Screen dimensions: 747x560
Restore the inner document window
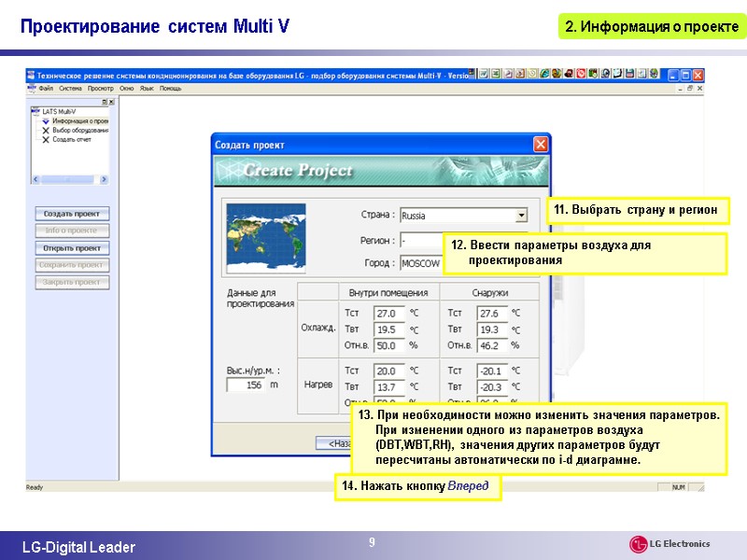[x=690, y=89]
